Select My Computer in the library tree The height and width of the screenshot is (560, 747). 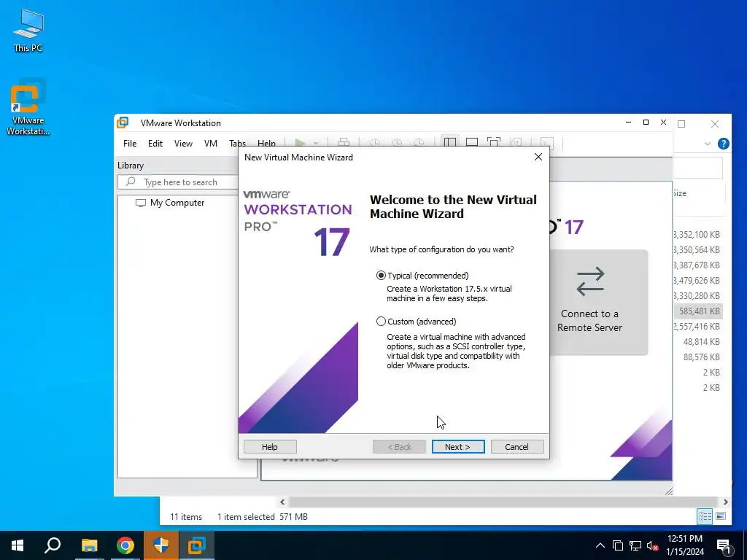coord(177,203)
